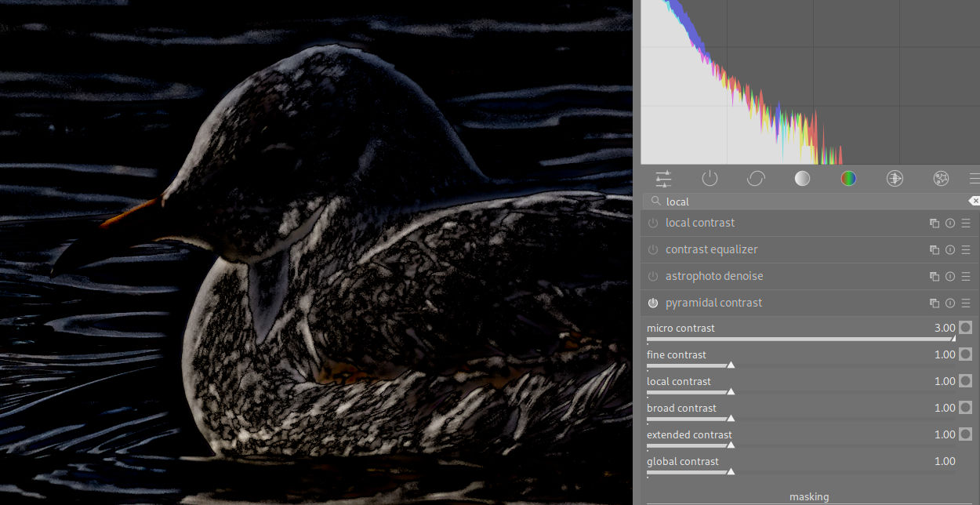Toggle astrophoto denoise module power button
This screenshot has width=980, height=505.
point(653,277)
